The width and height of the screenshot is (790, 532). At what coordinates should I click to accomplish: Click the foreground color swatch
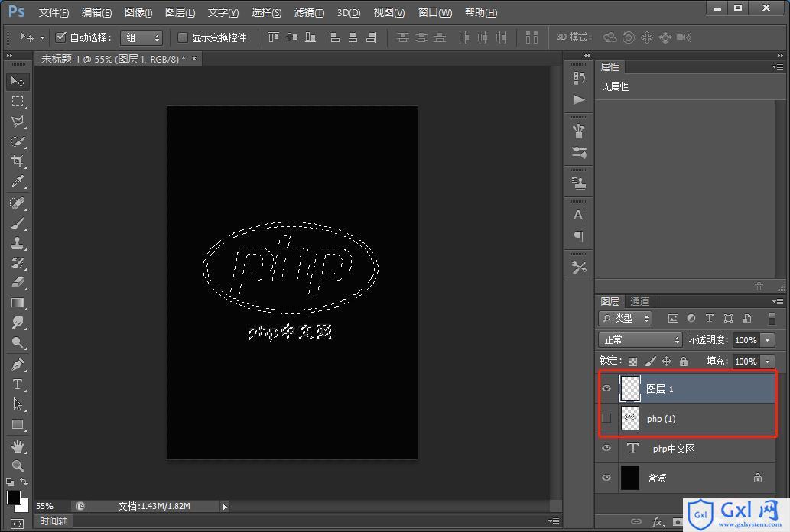coord(14,498)
